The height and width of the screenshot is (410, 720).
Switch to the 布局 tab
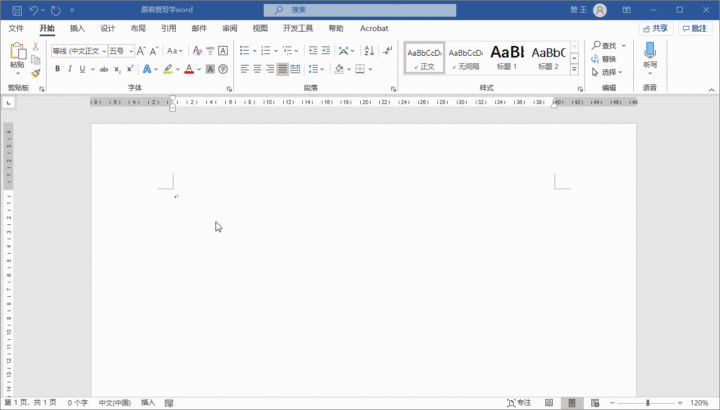click(x=138, y=28)
